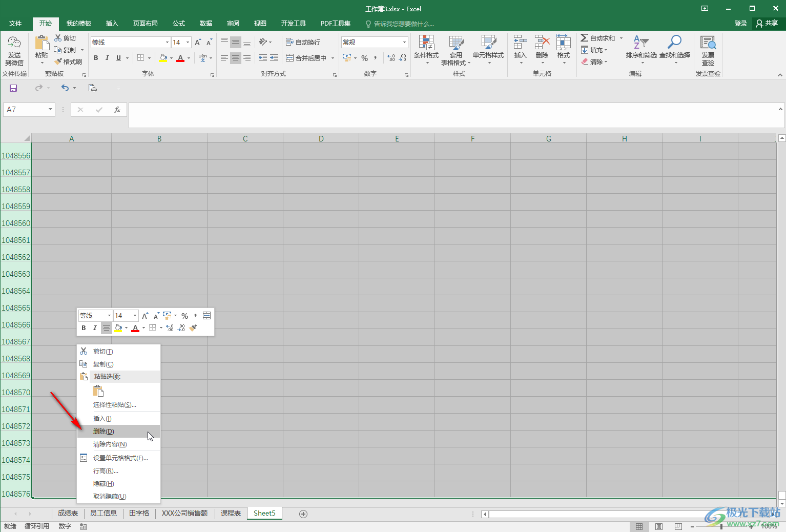
Task: Click the Insert Function fx icon
Action: [117, 110]
